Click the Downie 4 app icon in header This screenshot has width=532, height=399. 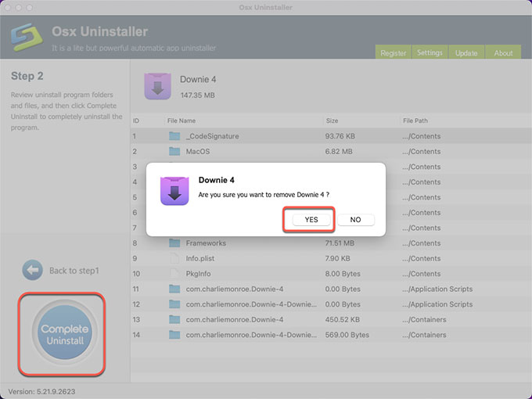coord(158,87)
